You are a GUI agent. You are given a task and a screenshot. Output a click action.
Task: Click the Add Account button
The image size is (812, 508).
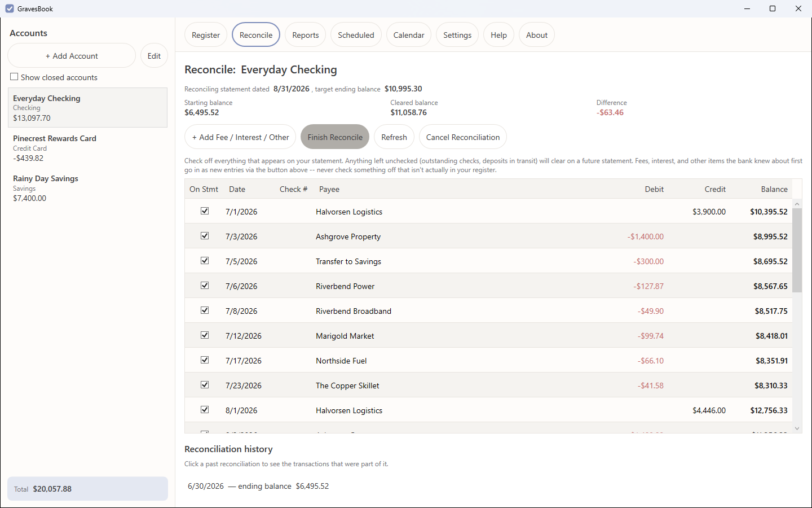(x=72, y=56)
